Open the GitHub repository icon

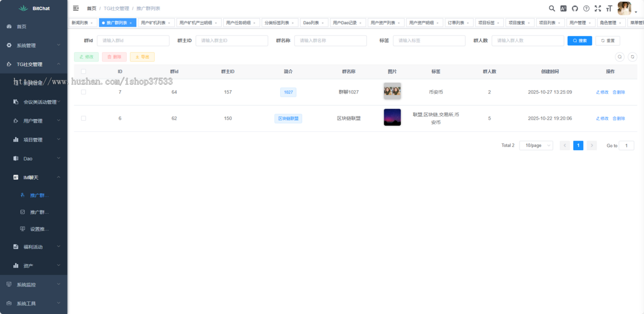pos(575,8)
